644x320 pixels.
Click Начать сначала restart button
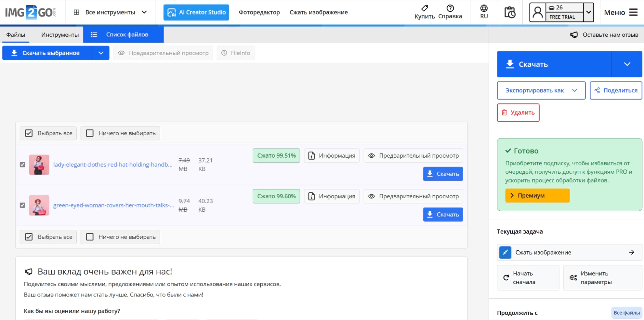click(528, 278)
